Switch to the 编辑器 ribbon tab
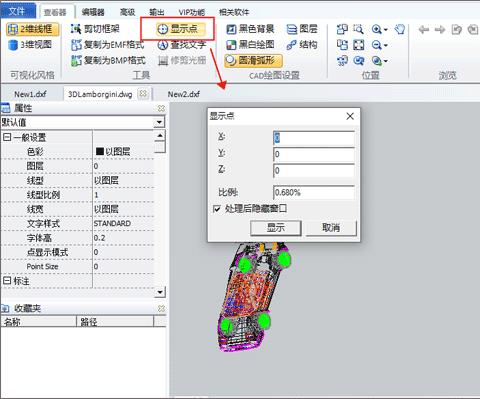The width and height of the screenshot is (480, 399). click(x=93, y=12)
